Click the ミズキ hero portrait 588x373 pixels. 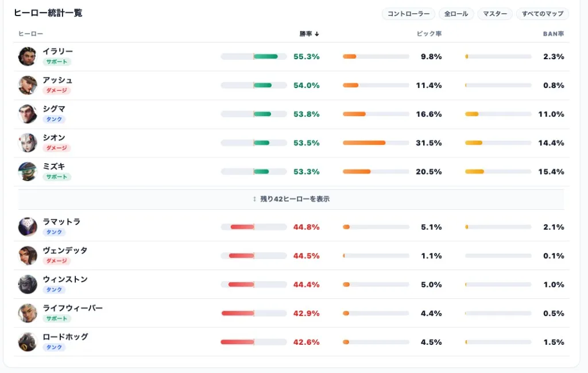point(28,171)
